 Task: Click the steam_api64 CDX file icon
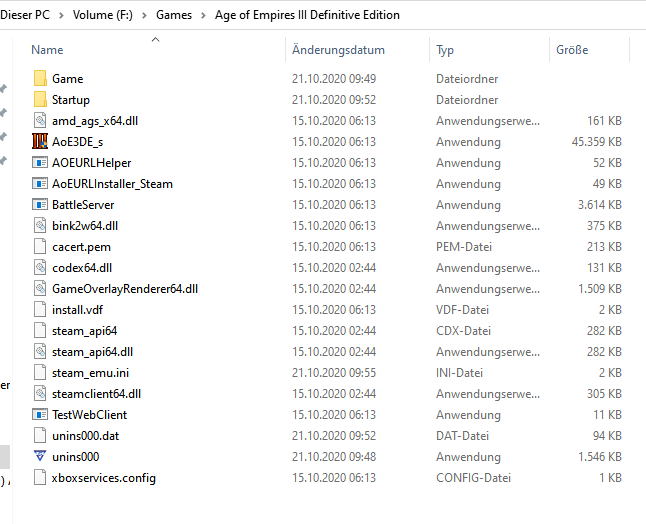(x=40, y=330)
